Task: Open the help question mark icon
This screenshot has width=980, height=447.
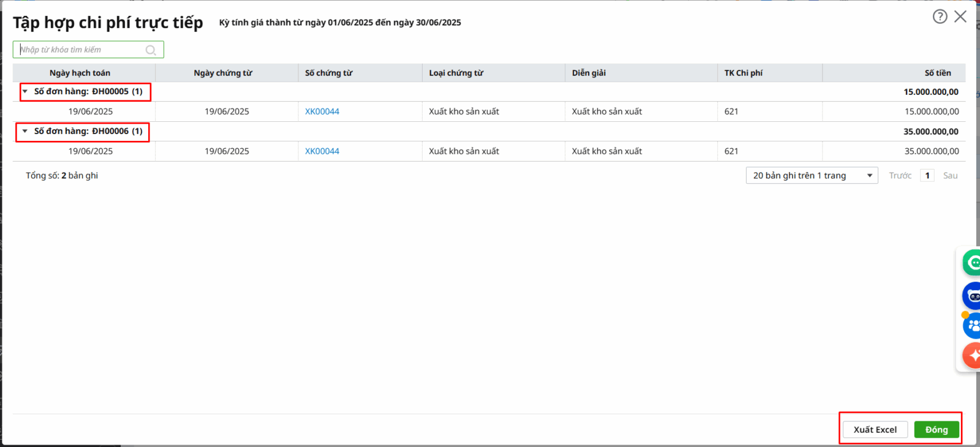Action: click(x=940, y=17)
